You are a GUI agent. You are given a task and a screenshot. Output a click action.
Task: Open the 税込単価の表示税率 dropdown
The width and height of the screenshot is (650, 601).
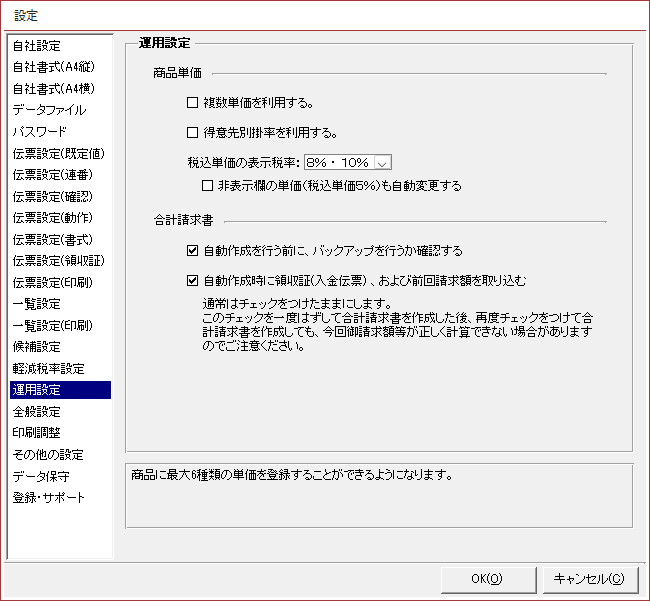click(x=382, y=162)
